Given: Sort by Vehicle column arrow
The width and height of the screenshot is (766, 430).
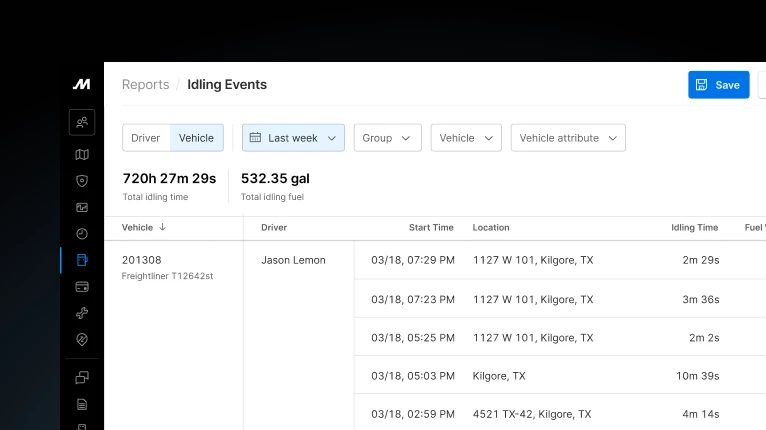Looking at the screenshot, I should [163, 227].
